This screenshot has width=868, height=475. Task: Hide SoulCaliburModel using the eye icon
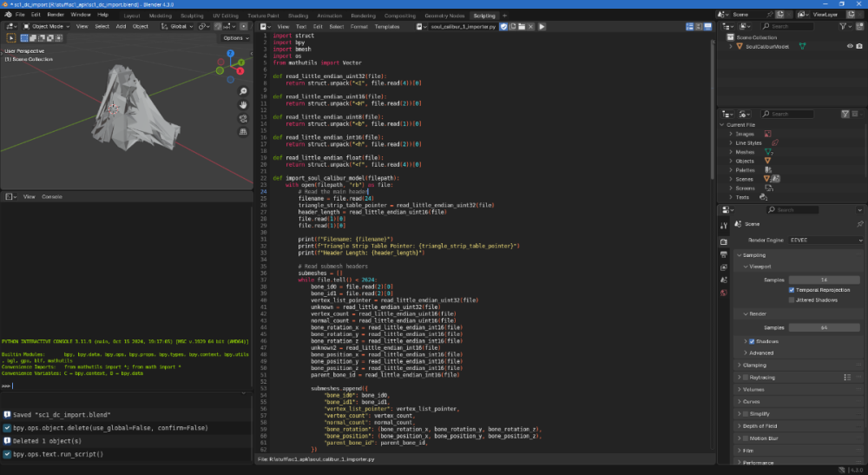(x=849, y=46)
